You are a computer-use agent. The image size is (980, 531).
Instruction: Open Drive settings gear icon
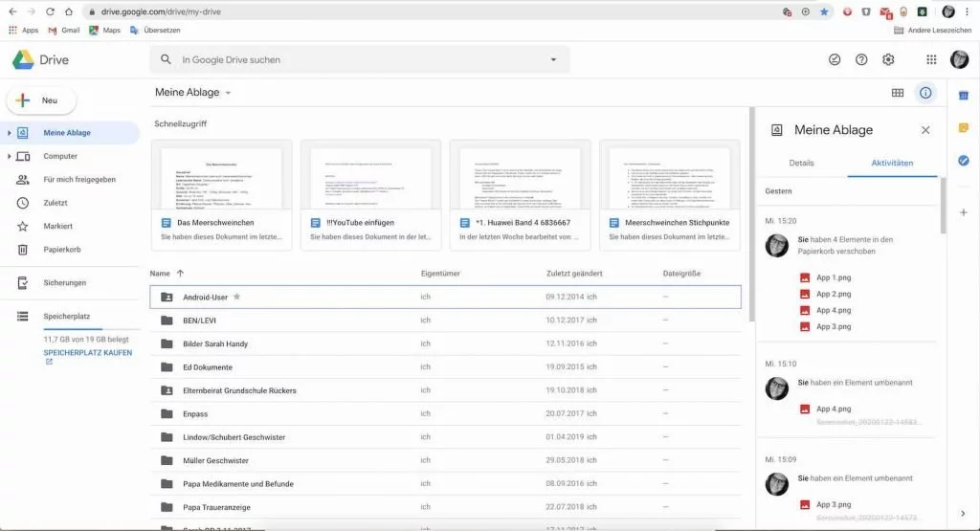888,60
